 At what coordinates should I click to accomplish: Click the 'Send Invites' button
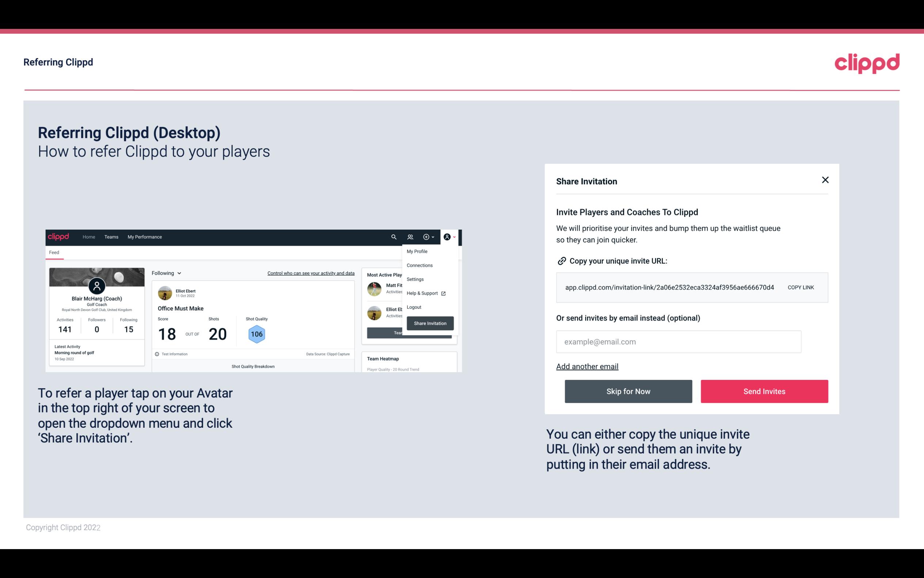[x=764, y=391]
